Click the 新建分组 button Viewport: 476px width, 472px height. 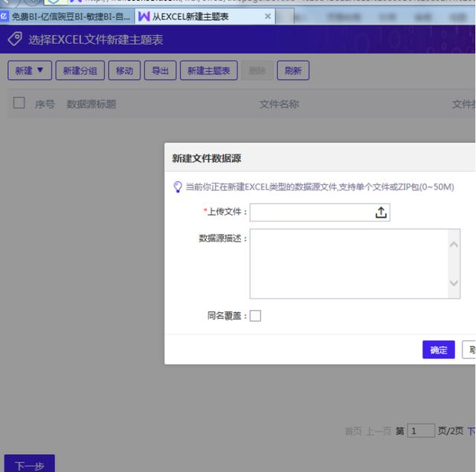[80, 71]
